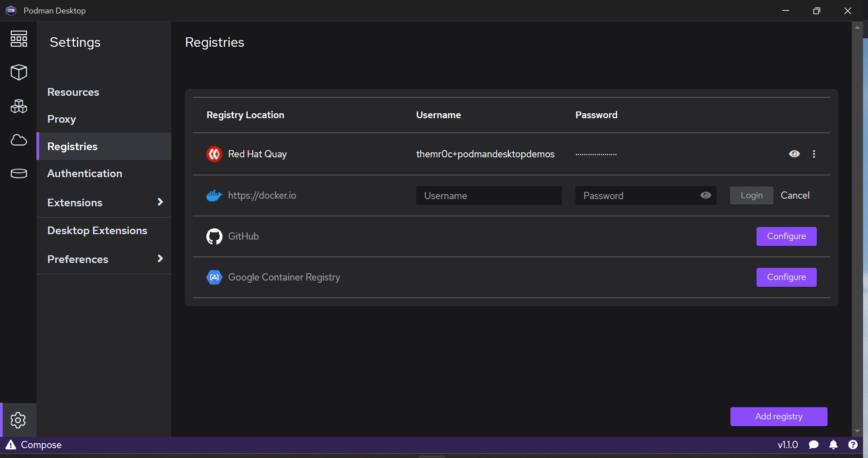Click the scrollbar down arrow

857,431
